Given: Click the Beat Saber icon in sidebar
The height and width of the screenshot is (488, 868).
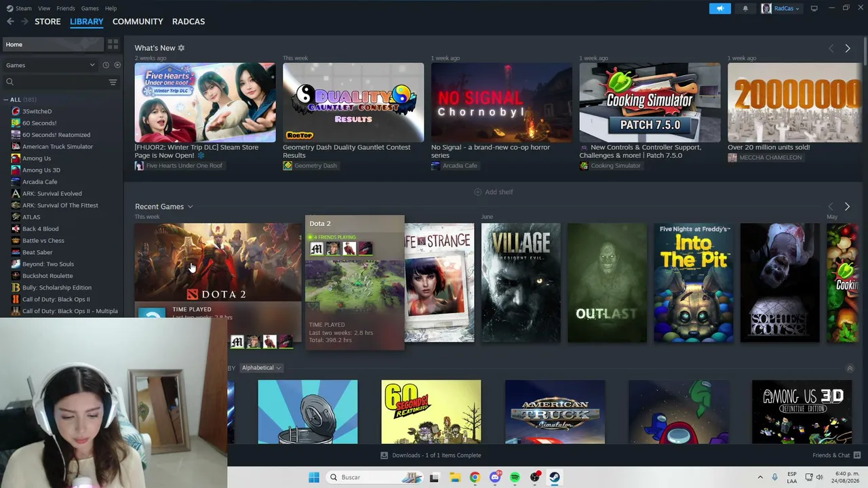Looking at the screenshot, I should point(16,252).
